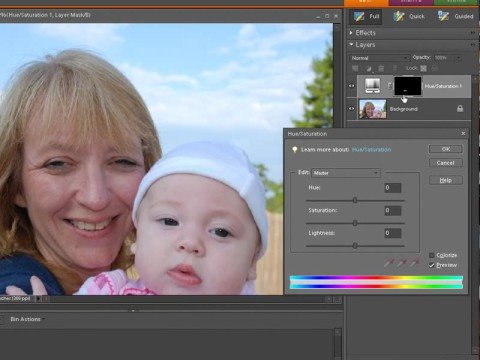
Task: Click the Background layer lock icon
Action: [x=460, y=108]
